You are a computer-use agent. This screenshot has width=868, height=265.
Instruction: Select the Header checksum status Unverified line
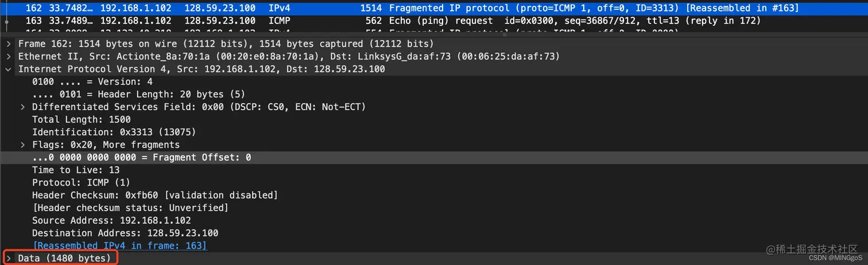pos(130,208)
